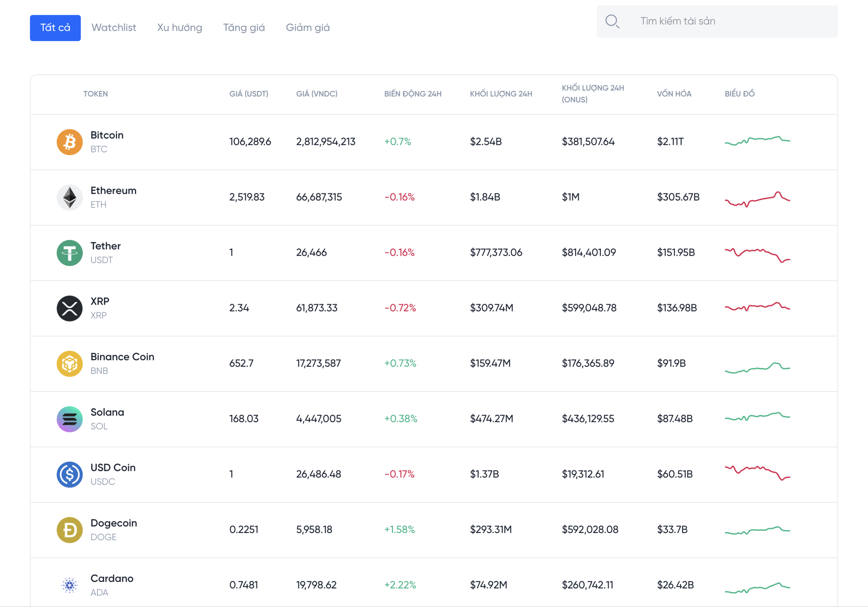Click Binance Coin change +0.73%
868x607 pixels.
pyautogui.click(x=400, y=363)
